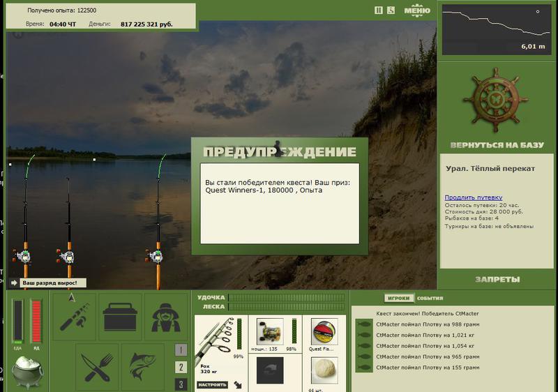Open the knife and fork food icon
This screenshot has height=392, width=558.
(x=97, y=367)
